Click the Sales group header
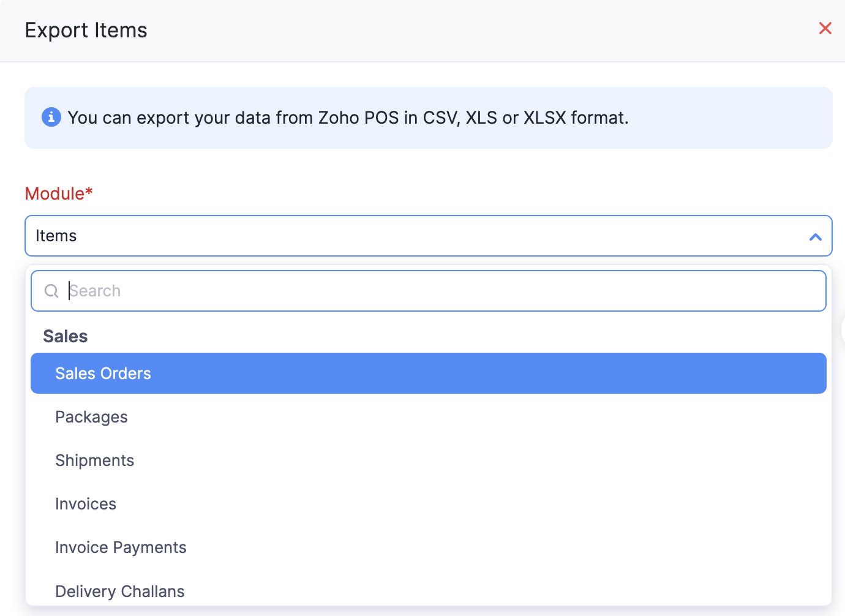Viewport: 845px width, 616px height. pyautogui.click(x=66, y=336)
